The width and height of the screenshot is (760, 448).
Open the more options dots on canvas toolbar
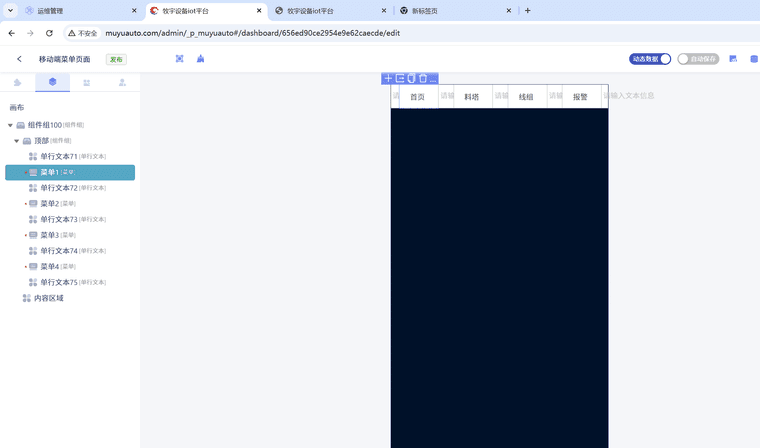tap(433, 79)
